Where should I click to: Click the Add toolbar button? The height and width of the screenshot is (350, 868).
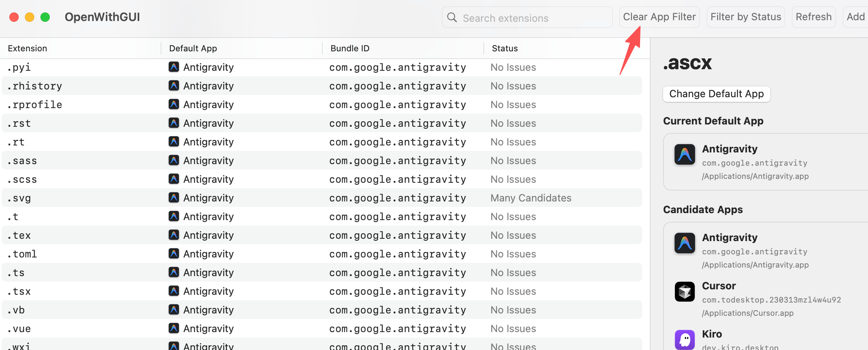(856, 17)
